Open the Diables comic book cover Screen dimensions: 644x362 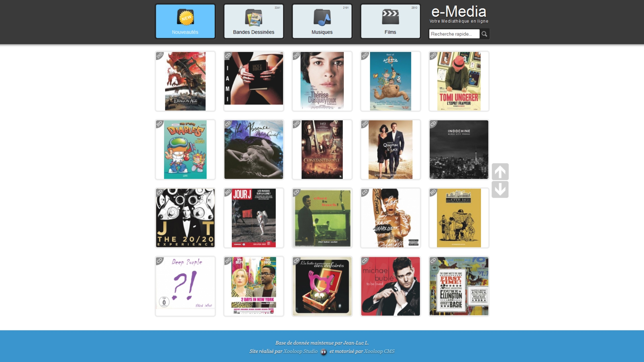click(185, 149)
